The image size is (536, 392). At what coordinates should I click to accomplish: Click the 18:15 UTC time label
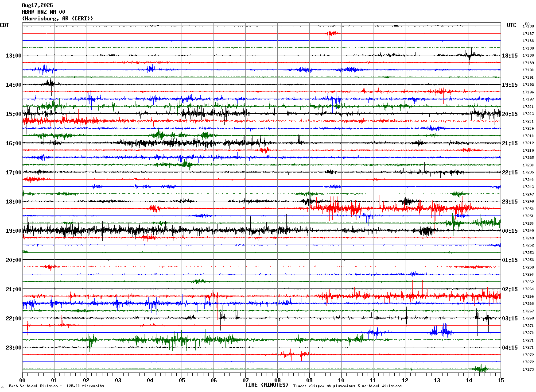point(510,56)
